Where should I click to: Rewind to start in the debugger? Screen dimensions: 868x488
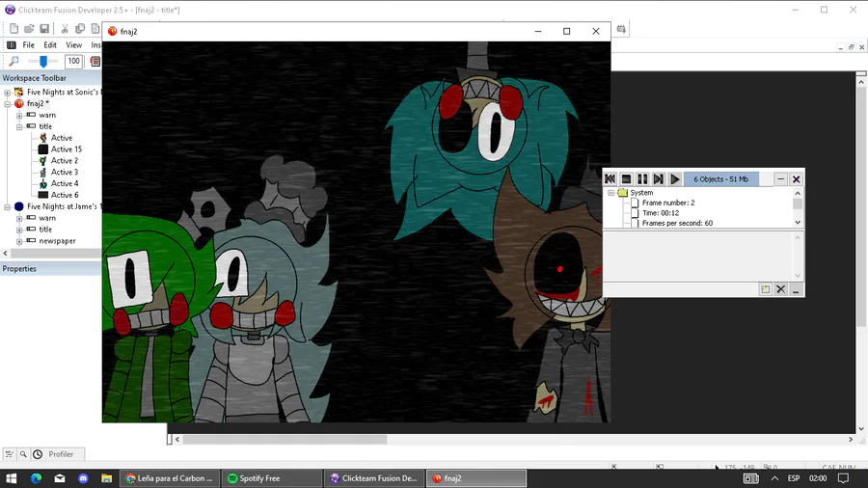click(610, 178)
